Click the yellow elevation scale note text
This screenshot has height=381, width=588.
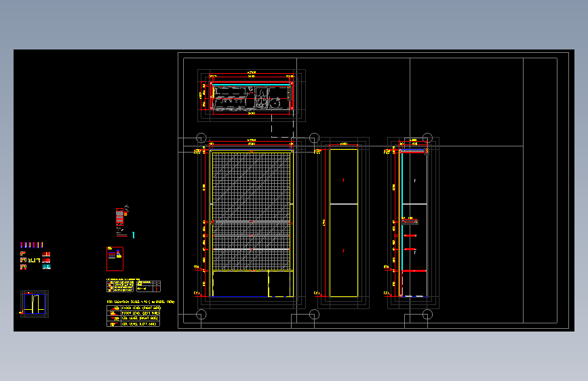140,302
